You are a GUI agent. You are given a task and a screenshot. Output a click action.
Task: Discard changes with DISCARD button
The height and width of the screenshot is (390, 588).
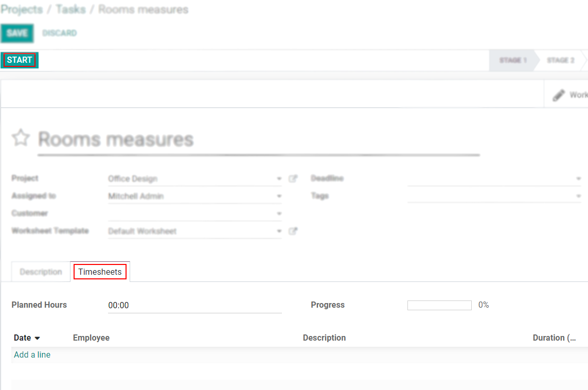(60, 33)
